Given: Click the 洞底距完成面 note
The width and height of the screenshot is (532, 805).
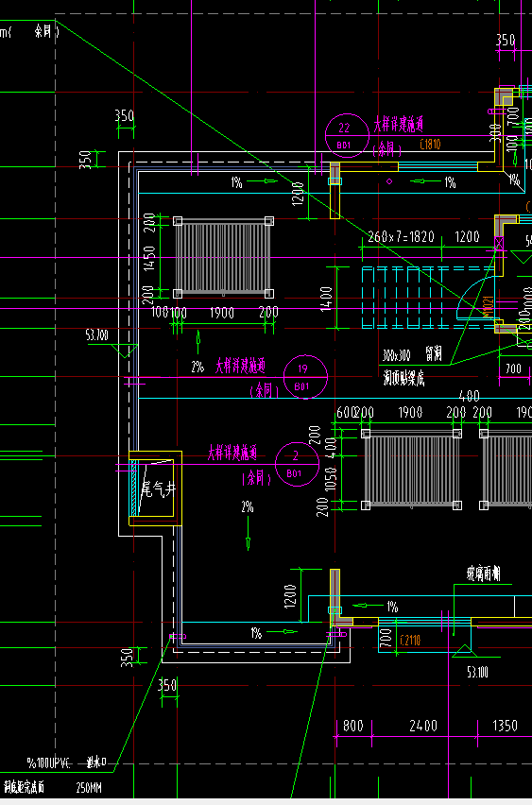Looking at the screenshot, I should point(24,786).
